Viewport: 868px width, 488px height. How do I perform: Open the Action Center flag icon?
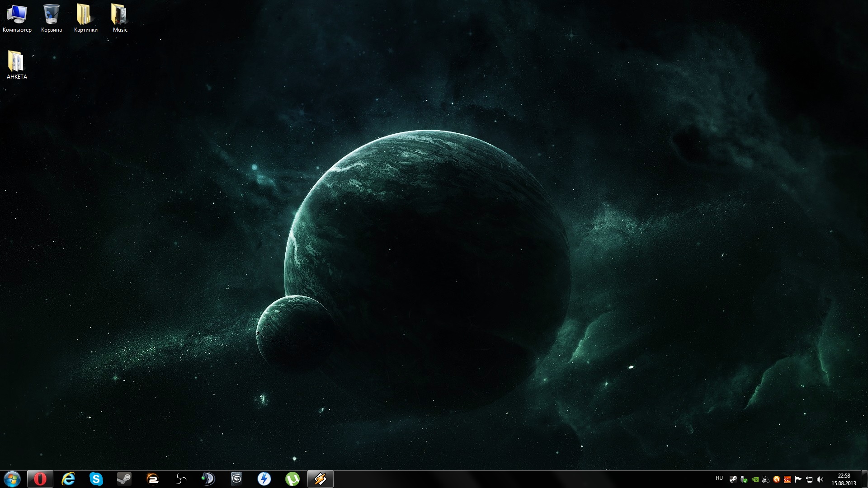pyautogui.click(x=798, y=479)
